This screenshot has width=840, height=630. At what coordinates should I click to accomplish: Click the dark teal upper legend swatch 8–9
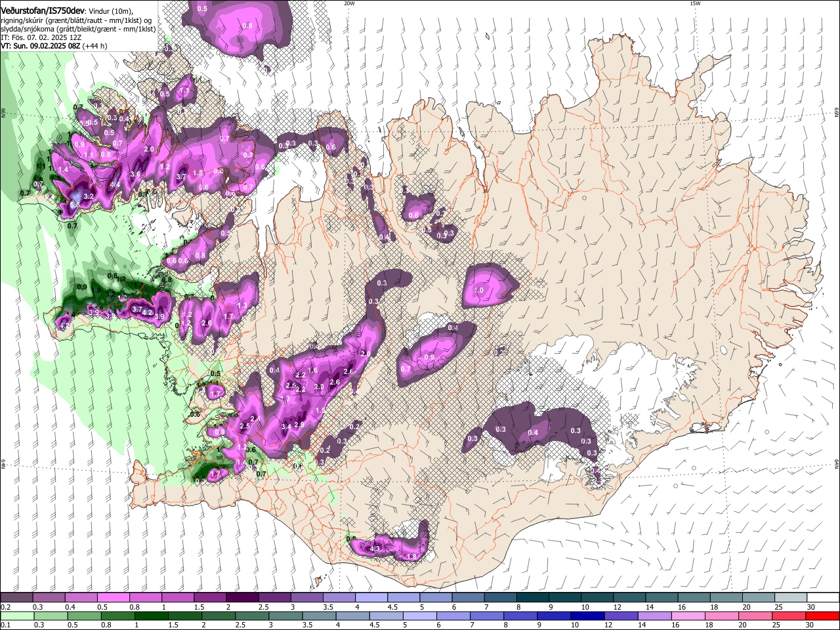point(532,598)
